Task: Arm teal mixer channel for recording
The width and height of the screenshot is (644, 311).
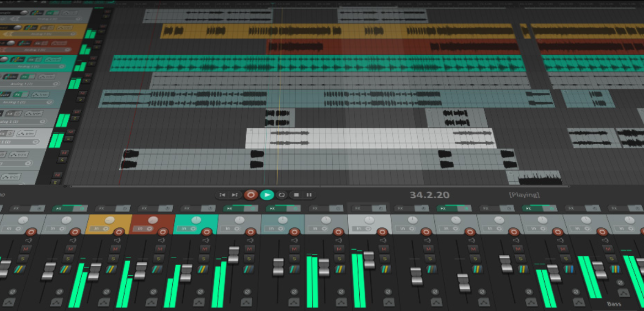Action: 206,233
